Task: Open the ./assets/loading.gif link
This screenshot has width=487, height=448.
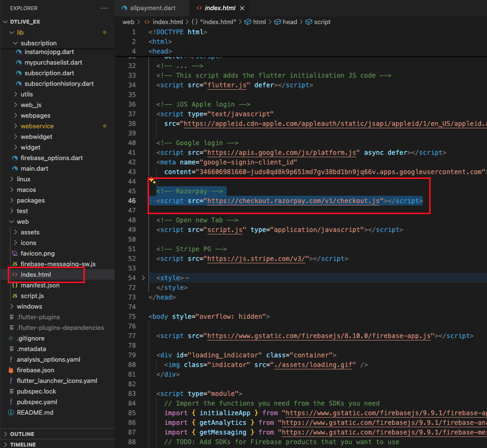Action: point(313,365)
